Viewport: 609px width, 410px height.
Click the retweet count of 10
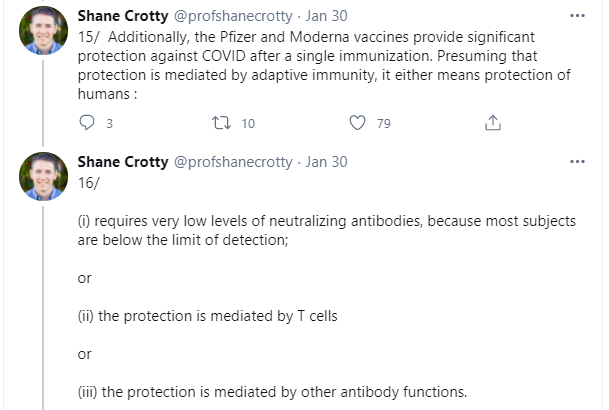click(x=248, y=123)
